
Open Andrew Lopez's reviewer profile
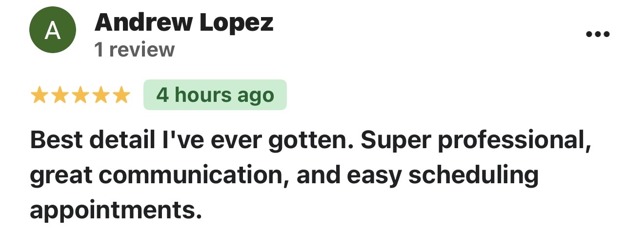pos(184,22)
